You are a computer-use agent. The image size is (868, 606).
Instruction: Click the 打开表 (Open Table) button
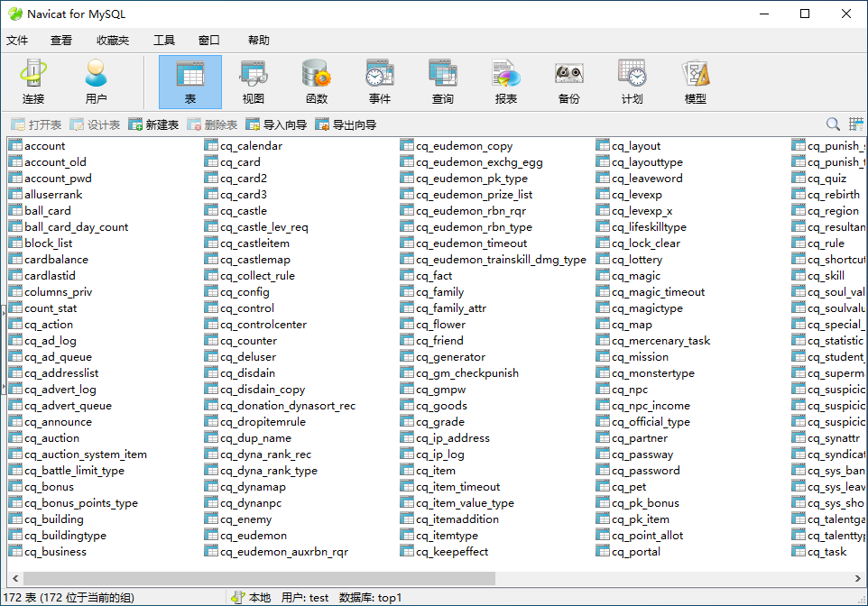[x=36, y=124]
